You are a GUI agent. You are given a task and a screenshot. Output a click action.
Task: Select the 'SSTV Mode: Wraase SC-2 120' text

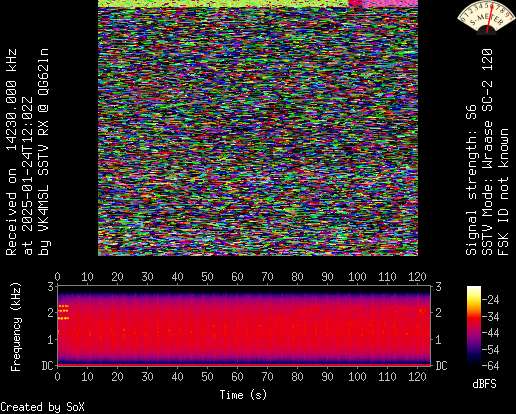click(x=487, y=152)
